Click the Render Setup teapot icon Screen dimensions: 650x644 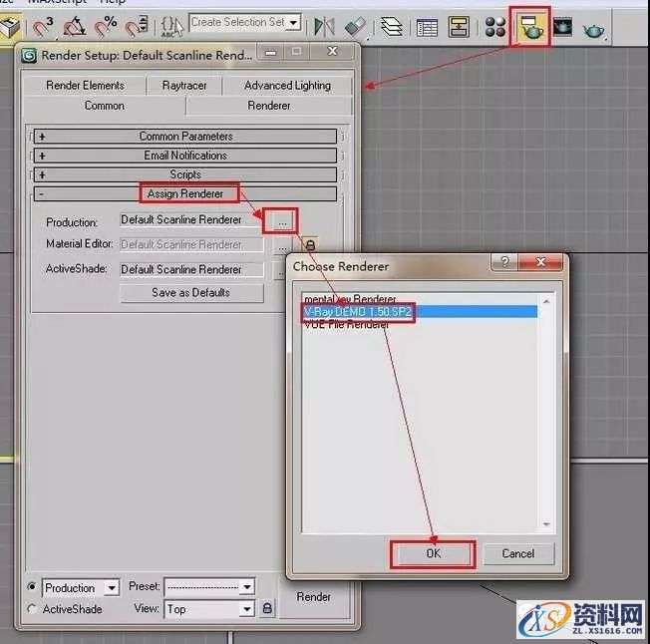tap(529, 27)
